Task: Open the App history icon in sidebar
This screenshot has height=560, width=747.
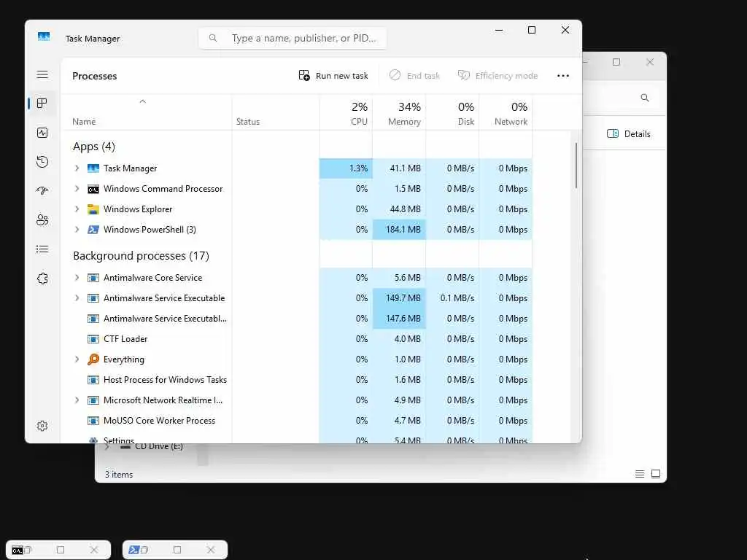Action: (42, 162)
